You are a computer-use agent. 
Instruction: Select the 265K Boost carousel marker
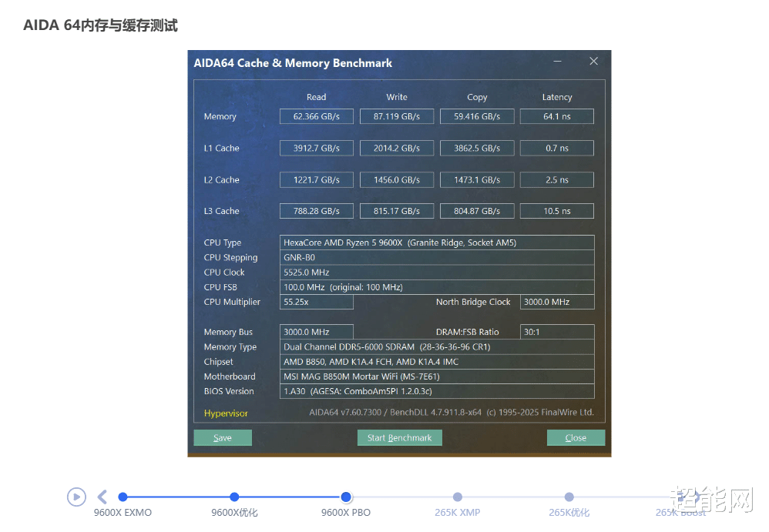pyautogui.click(x=680, y=497)
